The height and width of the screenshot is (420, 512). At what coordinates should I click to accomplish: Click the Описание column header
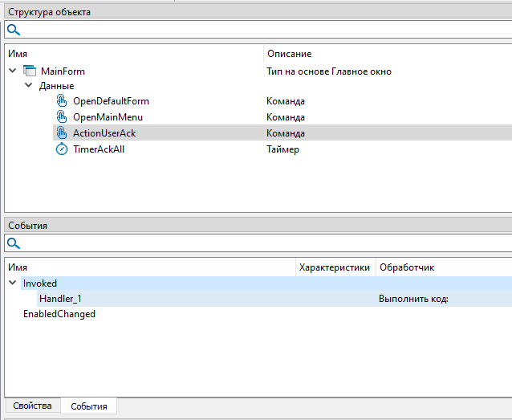(x=289, y=54)
